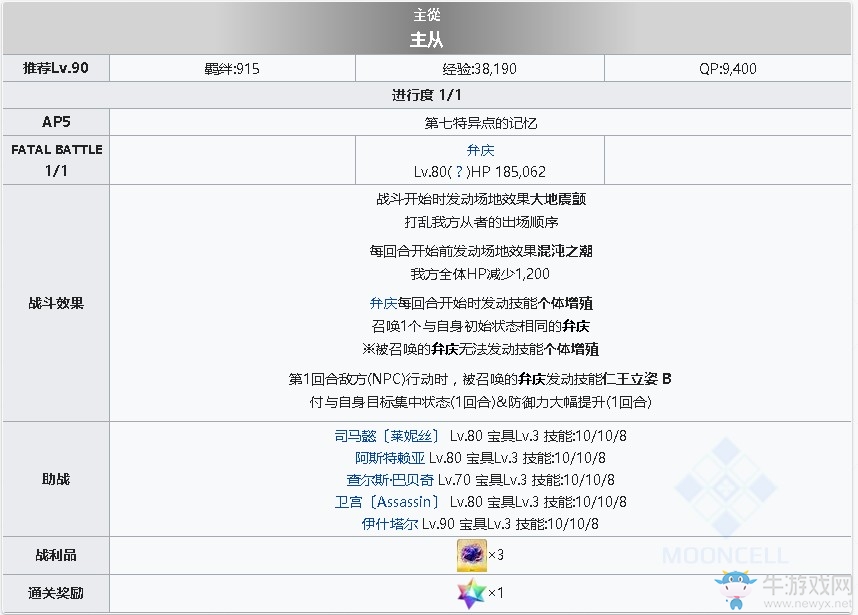The image size is (858, 615).
Task: Select 召唤1个与自身初始状态相同的弁庆 line
Action: tap(480, 327)
